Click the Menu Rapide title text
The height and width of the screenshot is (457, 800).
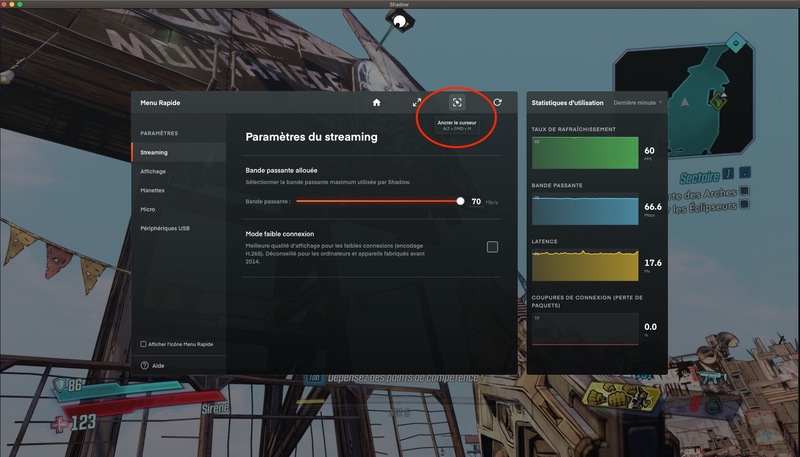(x=160, y=103)
